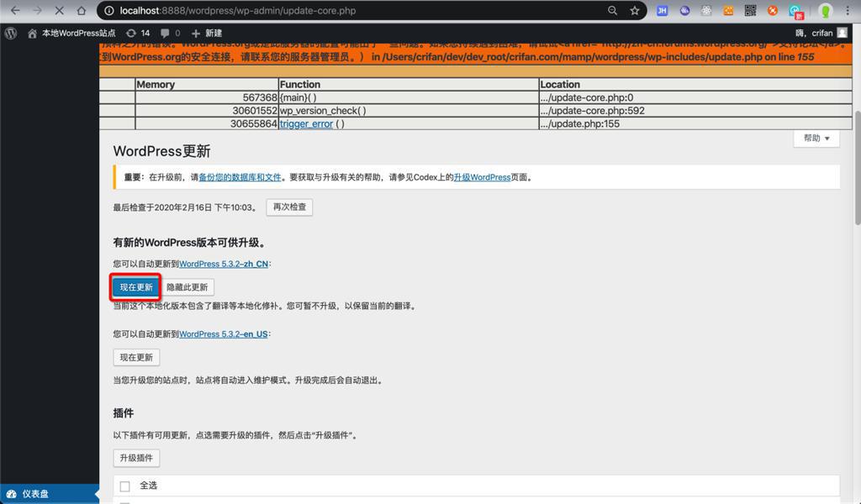Click the trigger_error function link
This screenshot has width=861, height=504.
(x=306, y=124)
